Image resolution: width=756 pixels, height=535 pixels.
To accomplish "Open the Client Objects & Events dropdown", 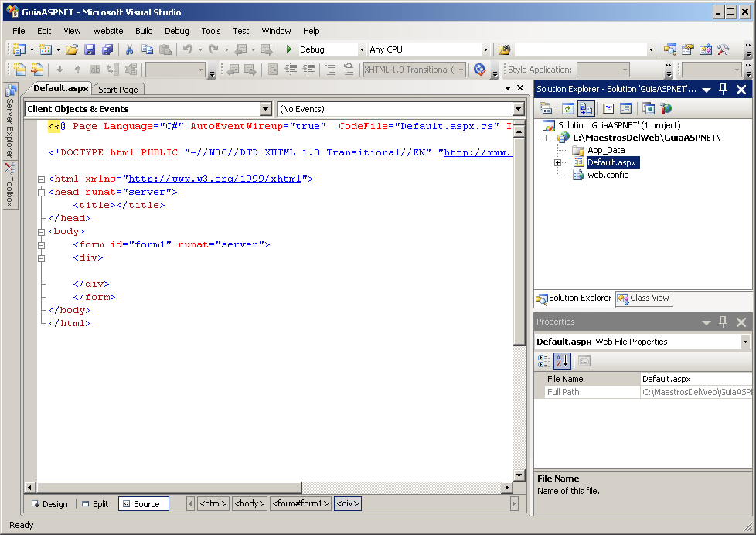I will (266, 109).
